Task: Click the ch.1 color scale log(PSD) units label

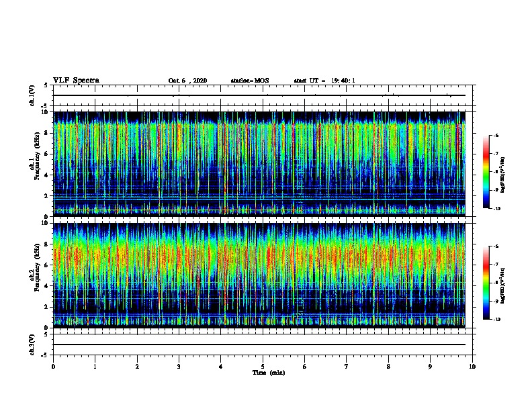Action: 503,175
